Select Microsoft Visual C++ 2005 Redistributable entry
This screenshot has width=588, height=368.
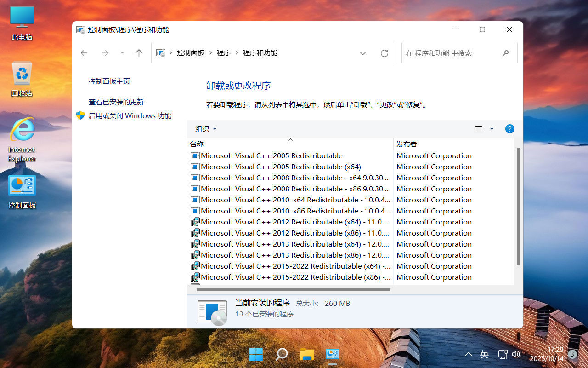[271, 155]
